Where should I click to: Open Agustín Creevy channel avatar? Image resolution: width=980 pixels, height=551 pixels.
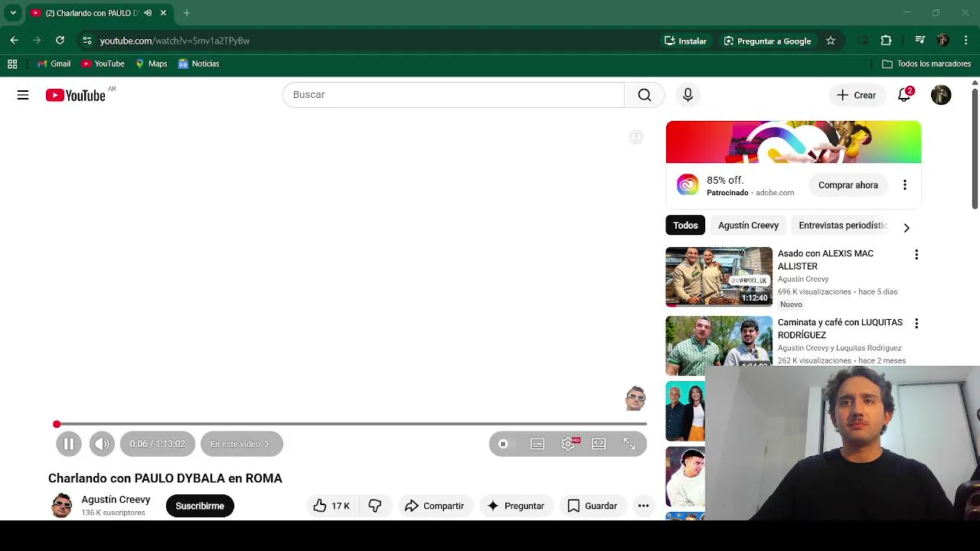[x=61, y=506]
